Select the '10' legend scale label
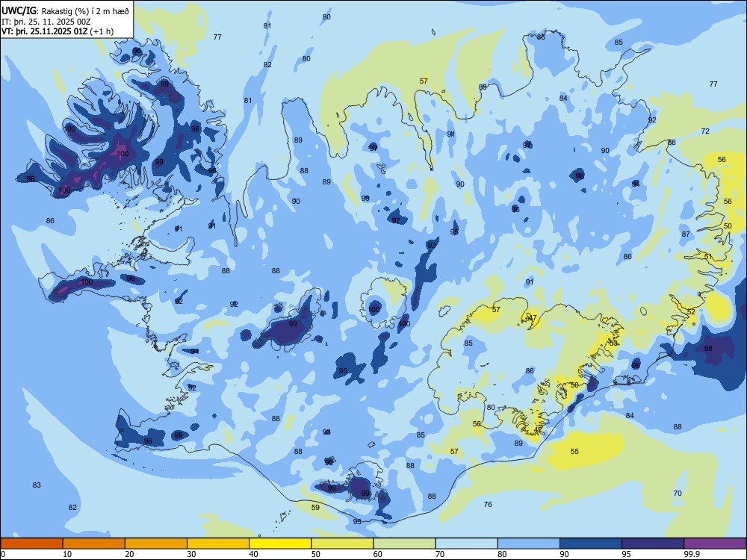Image resolution: width=747 pixels, height=560 pixels. tap(67, 554)
